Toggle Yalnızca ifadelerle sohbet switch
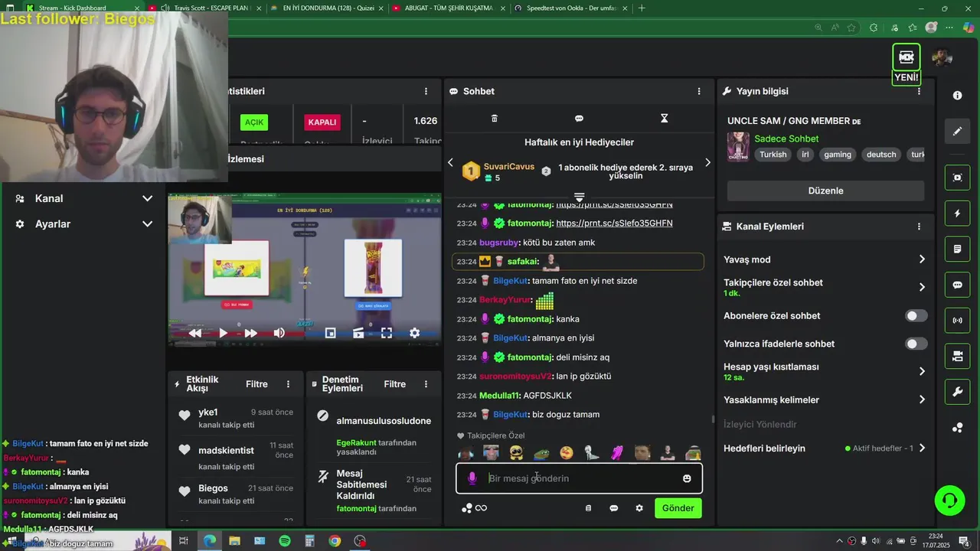This screenshot has width=980, height=551. pos(916,344)
